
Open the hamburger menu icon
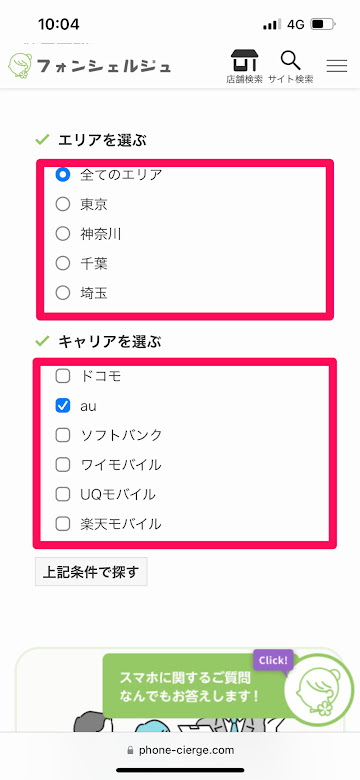click(x=337, y=66)
